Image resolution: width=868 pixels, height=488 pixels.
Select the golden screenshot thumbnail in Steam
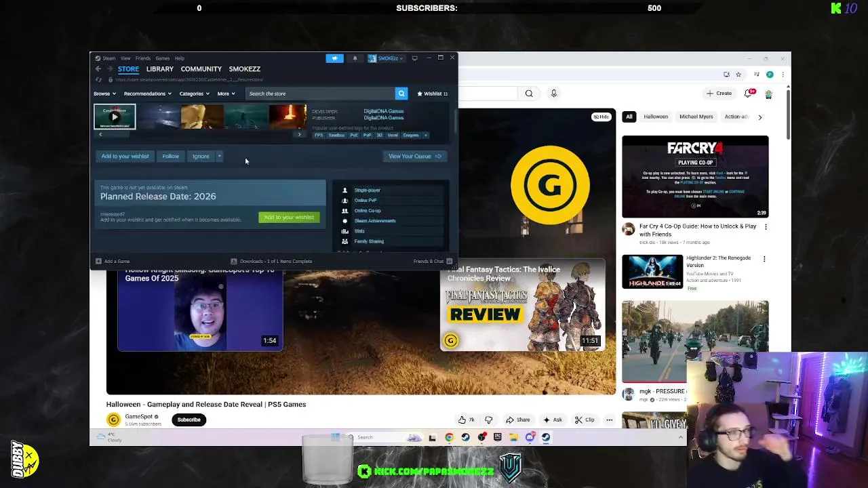click(202, 117)
